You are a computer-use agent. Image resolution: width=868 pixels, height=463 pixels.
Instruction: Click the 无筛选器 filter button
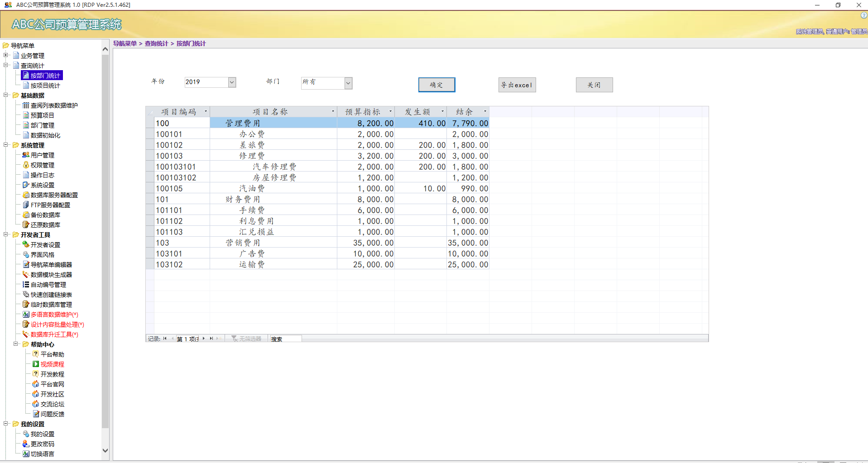[x=246, y=339]
